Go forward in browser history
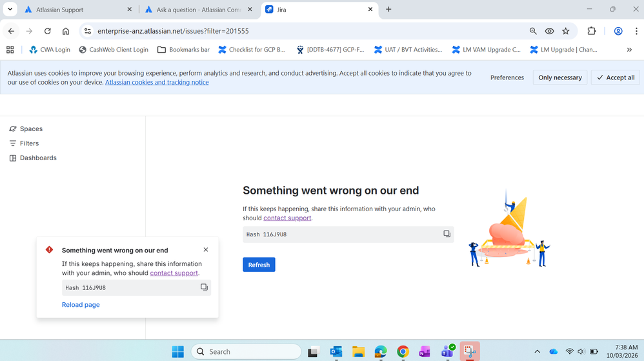The height and width of the screenshot is (361, 644). click(x=29, y=31)
